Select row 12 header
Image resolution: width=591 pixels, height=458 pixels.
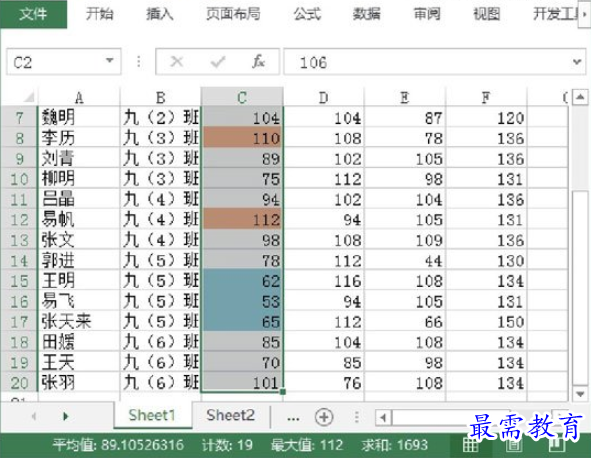click(x=19, y=219)
